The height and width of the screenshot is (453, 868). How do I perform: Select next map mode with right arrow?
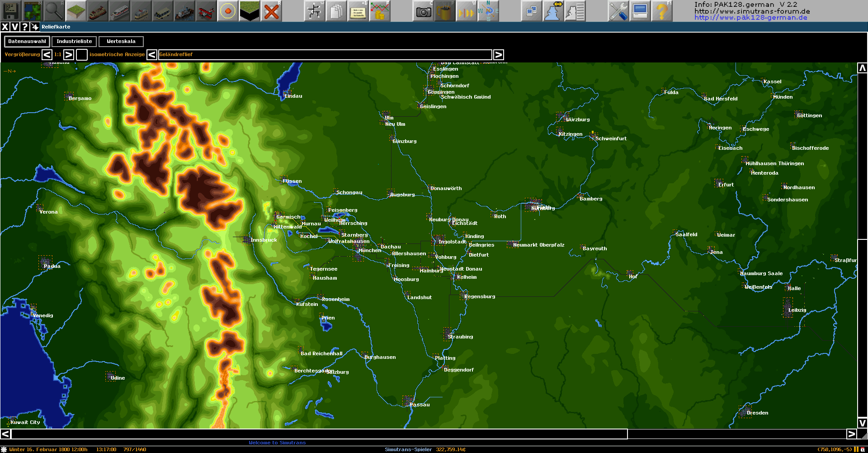498,55
